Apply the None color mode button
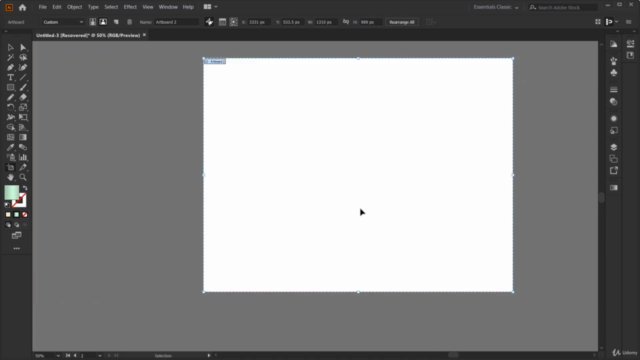640x360 pixels. pos(24,215)
